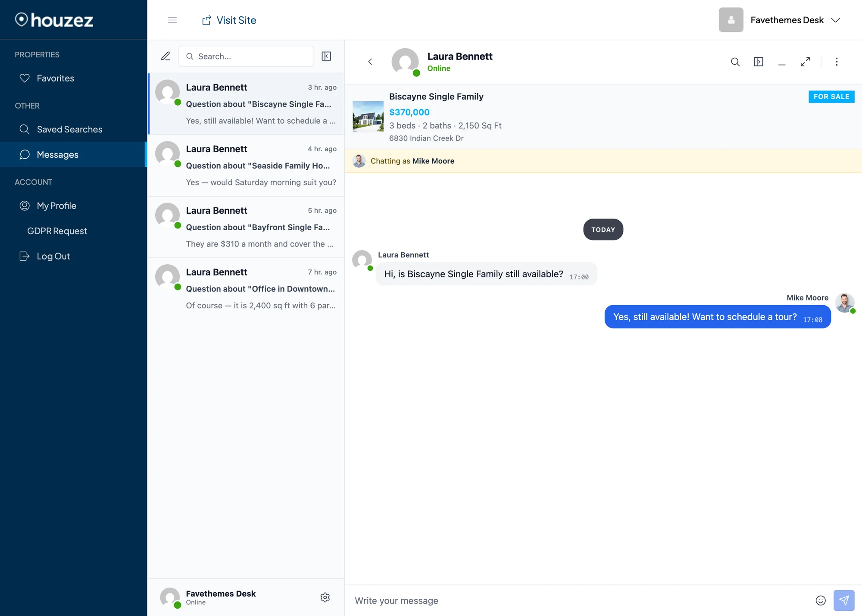This screenshot has height=616, width=862.
Task: Open the Office in Downtown conversation
Action: (x=246, y=289)
